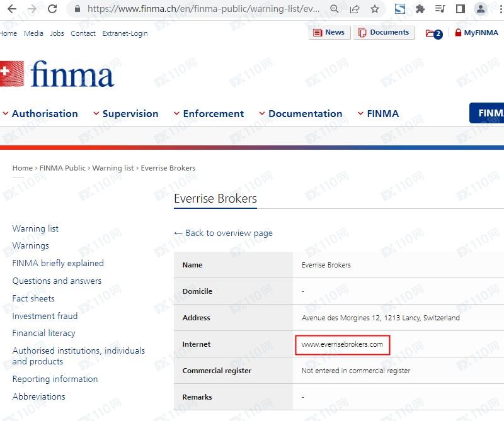504x421 pixels.
Task: Go back to overview page link
Action: [x=223, y=233]
